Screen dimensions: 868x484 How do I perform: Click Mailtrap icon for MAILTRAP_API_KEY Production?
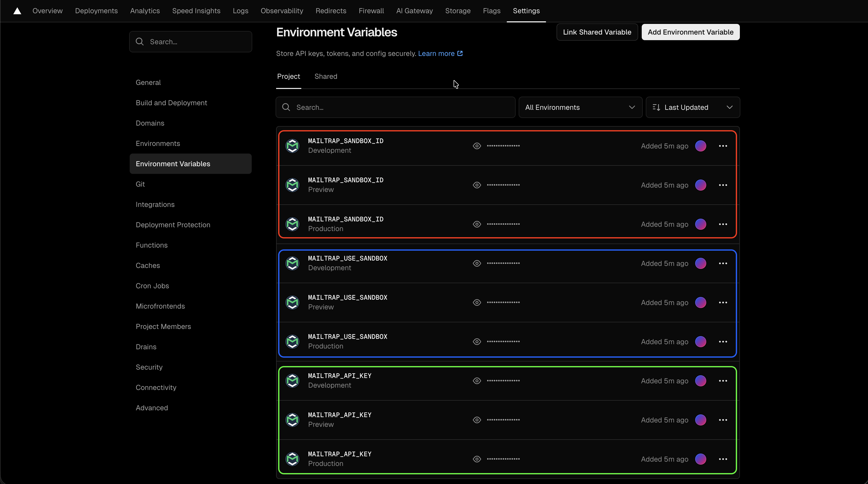tap(292, 459)
